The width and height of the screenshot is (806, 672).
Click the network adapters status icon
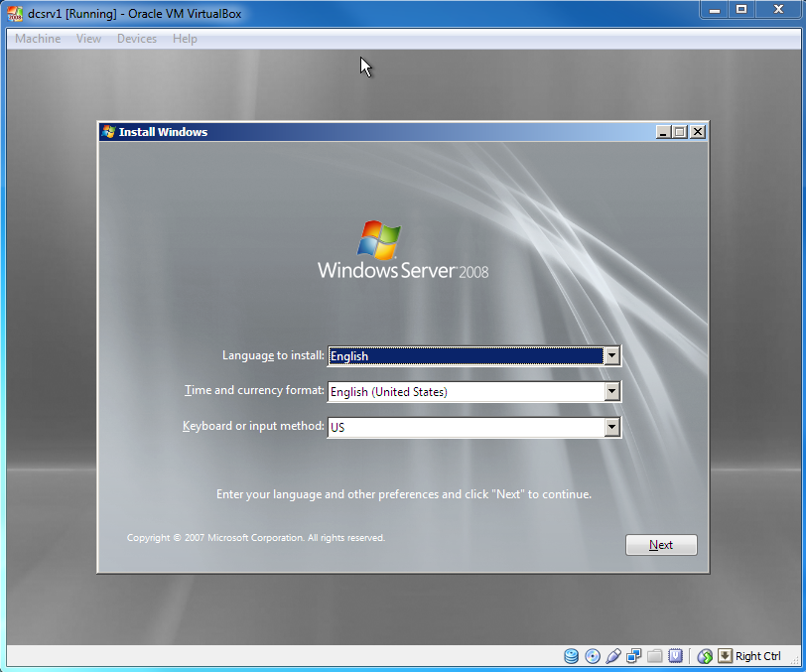[x=634, y=656]
